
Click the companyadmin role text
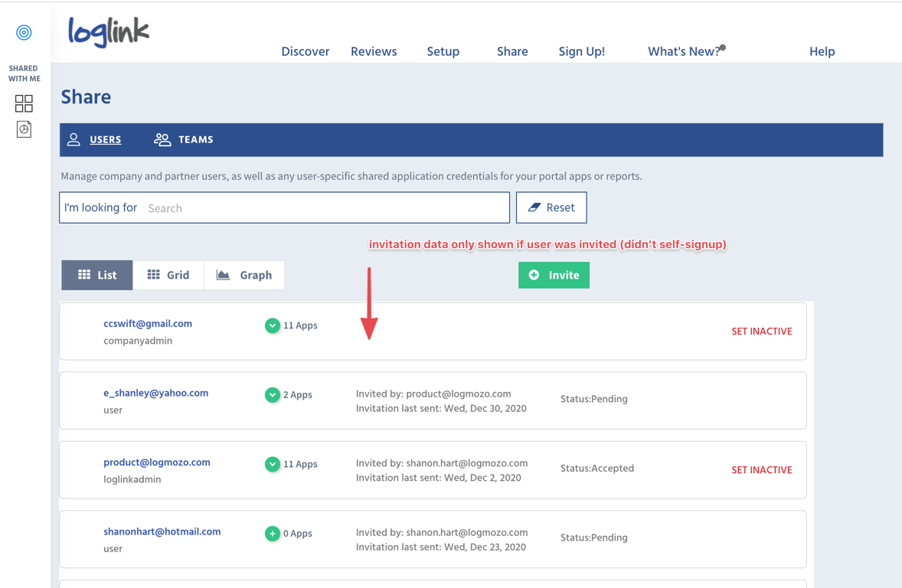click(138, 341)
